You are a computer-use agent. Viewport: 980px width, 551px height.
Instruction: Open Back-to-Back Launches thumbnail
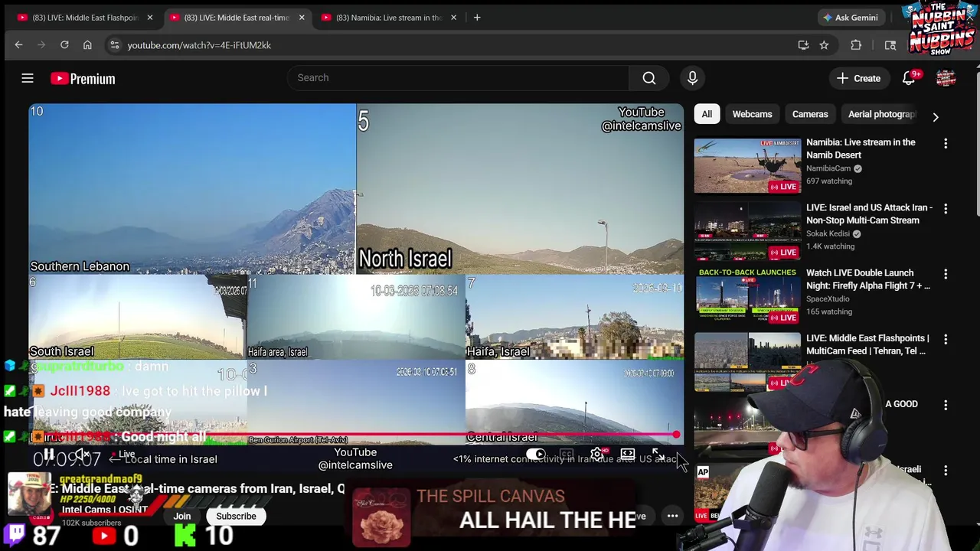coord(747,296)
